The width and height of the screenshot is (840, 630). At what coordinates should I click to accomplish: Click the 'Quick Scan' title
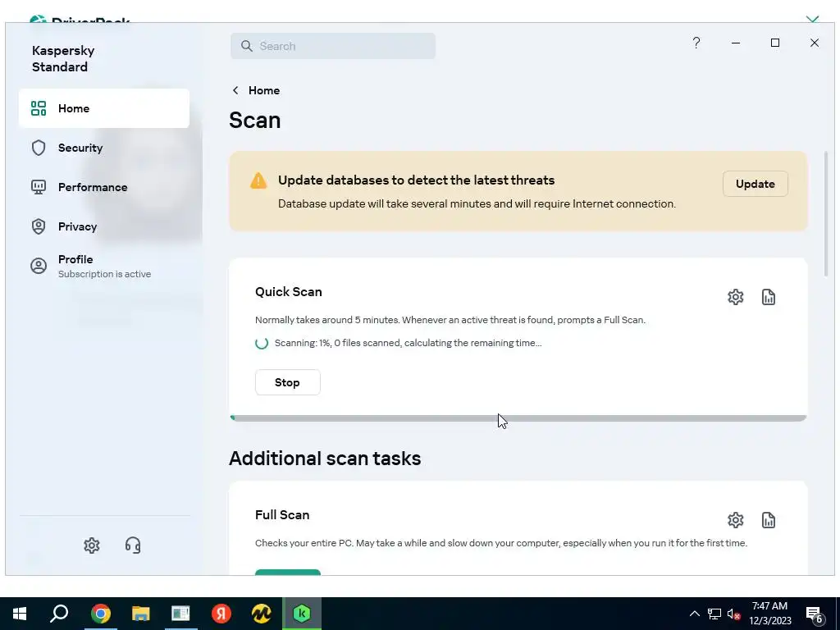(x=288, y=292)
